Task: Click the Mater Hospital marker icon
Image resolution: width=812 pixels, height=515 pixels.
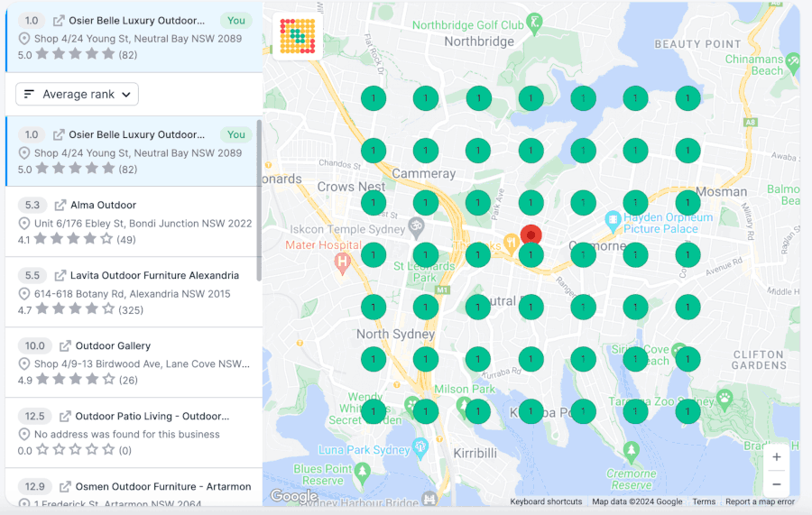Action: pos(342,263)
